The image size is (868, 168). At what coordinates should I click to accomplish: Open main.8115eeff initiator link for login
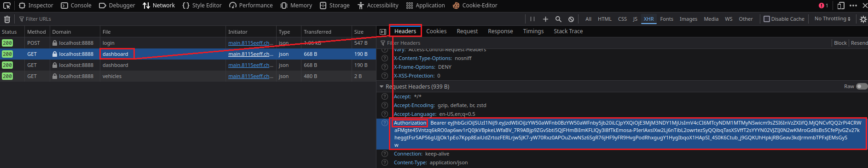pyautogui.click(x=250, y=43)
